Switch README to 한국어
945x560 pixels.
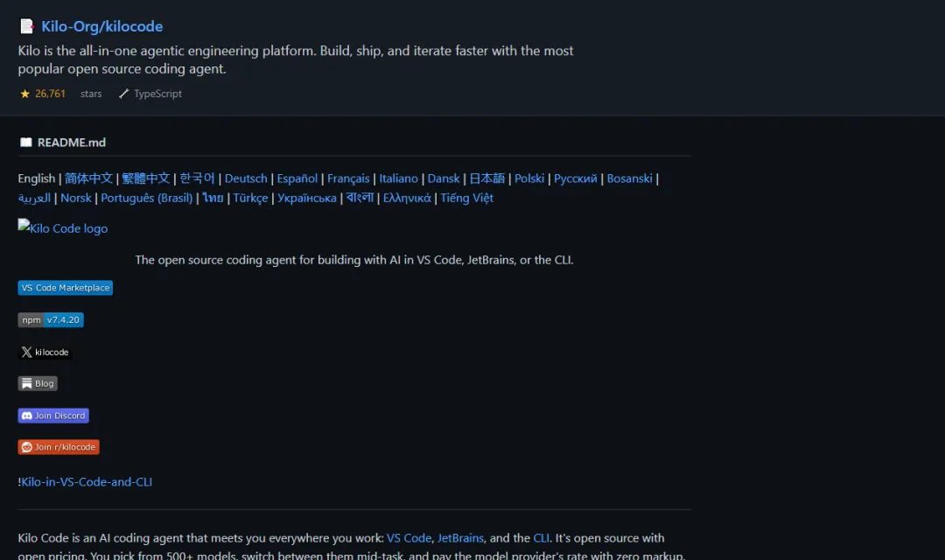tap(197, 178)
